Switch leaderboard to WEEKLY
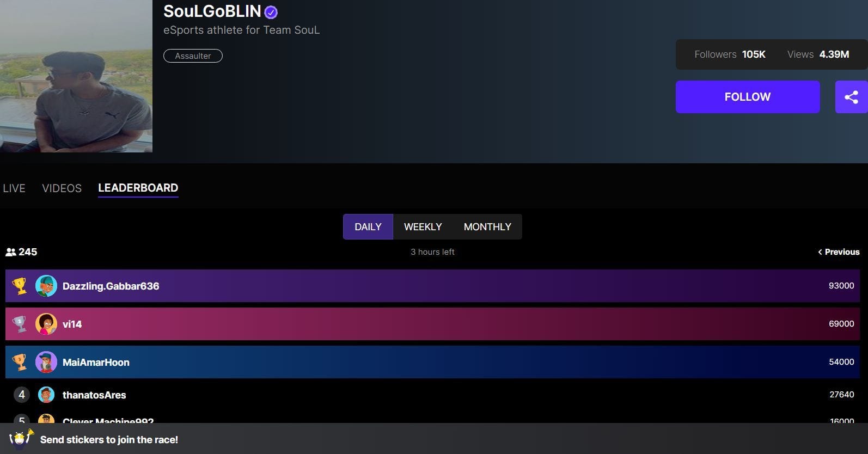This screenshot has height=454, width=868. pyautogui.click(x=423, y=227)
